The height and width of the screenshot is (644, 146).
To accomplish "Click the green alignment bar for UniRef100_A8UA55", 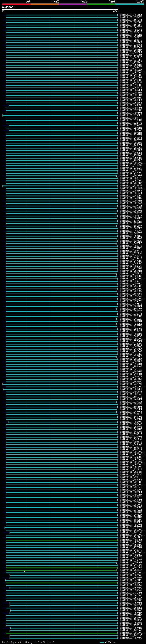I will pyautogui.click(x=62, y=540).
